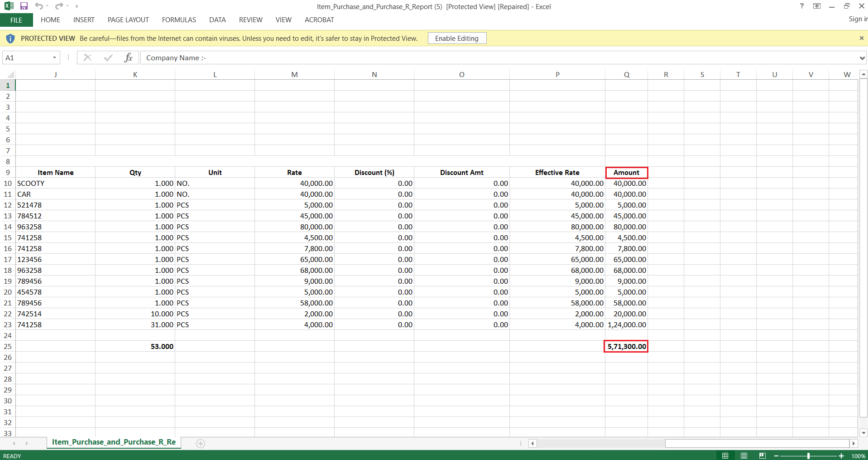The height and width of the screenshot is (460, 868).
Task: Open the REVIEW tab
Action: click(x=250, y=20)
